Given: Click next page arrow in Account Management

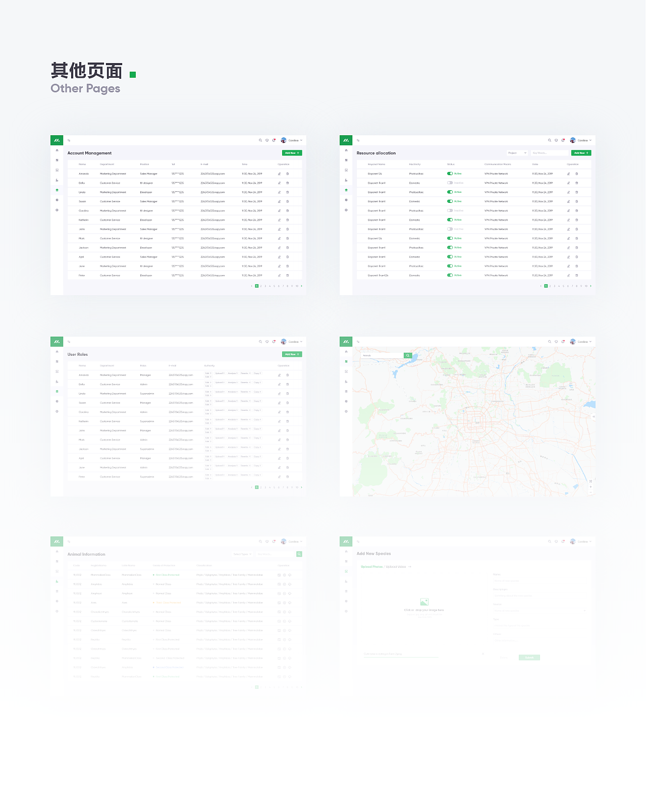Looking at the screenshot, I should tap(302, 286).
